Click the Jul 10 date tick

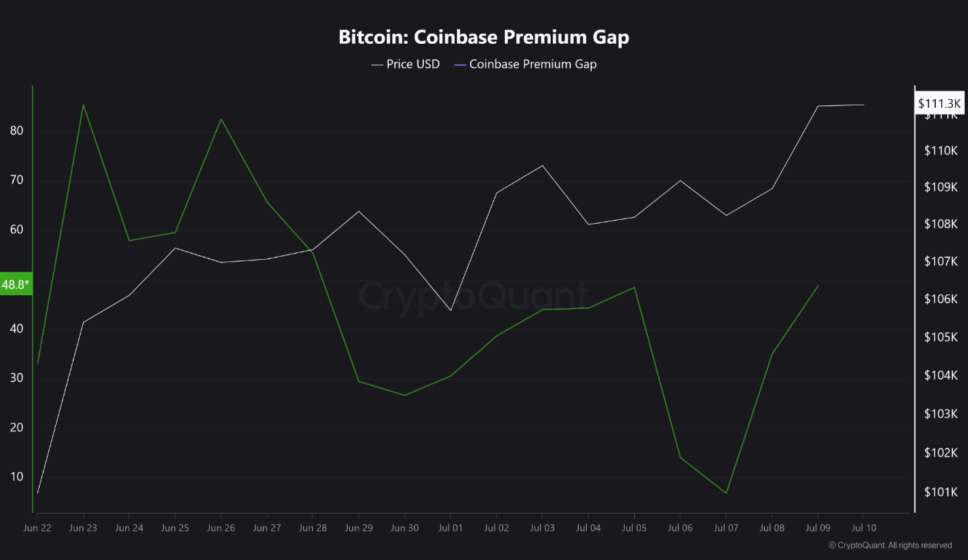863,528
